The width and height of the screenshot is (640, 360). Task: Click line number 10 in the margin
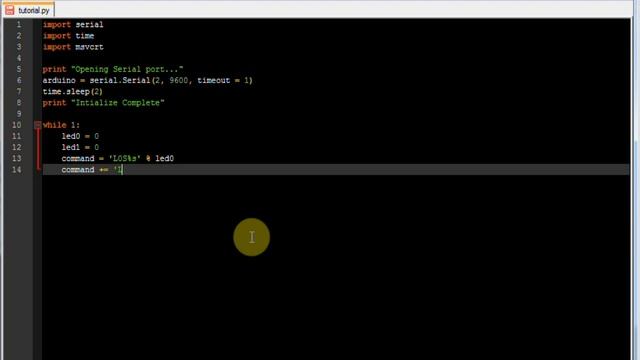(16, 125)
